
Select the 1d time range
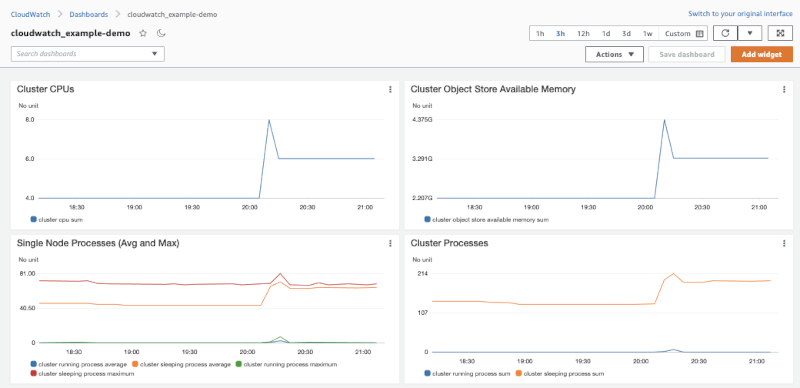[x=606, y=34]
